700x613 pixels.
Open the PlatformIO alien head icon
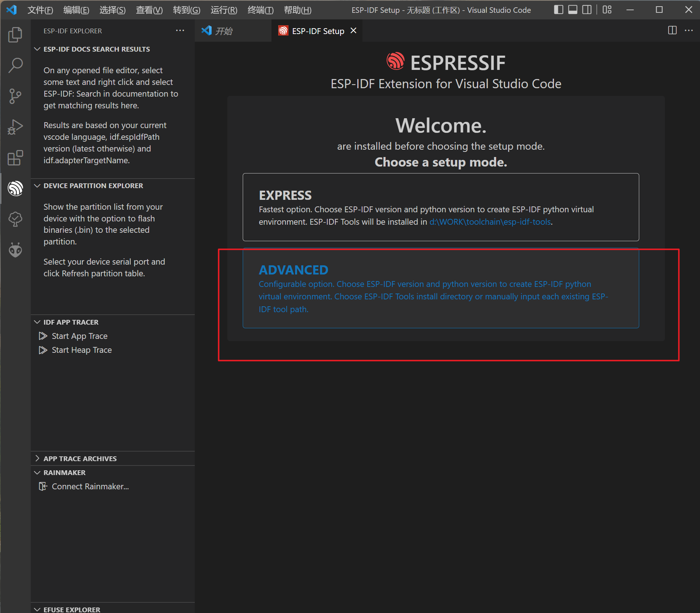pos(15,250)
